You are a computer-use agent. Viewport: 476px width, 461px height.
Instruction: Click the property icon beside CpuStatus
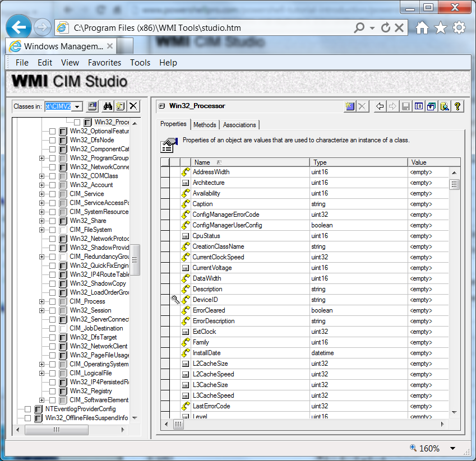click(186, 236)
